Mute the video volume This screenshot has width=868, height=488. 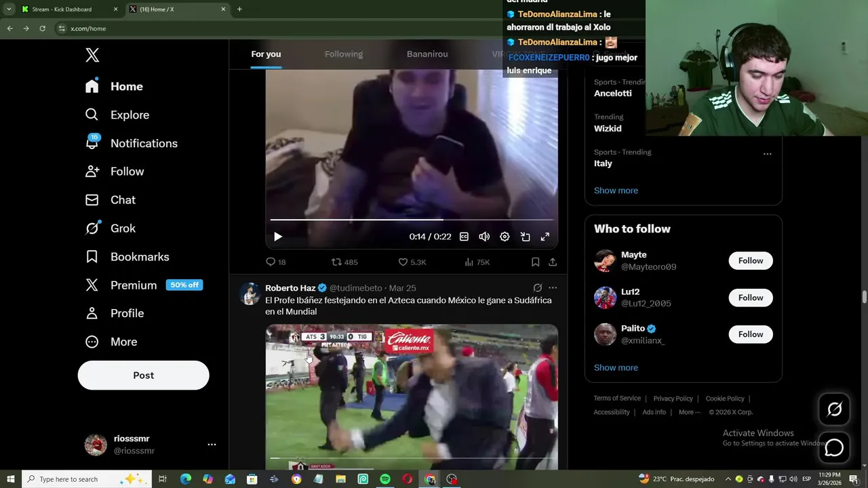tap(484, 237)
